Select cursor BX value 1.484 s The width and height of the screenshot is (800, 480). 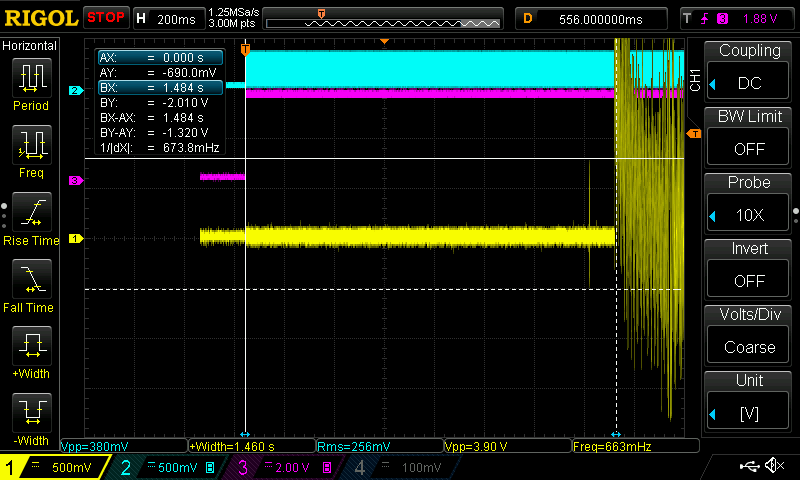(161, 87)
